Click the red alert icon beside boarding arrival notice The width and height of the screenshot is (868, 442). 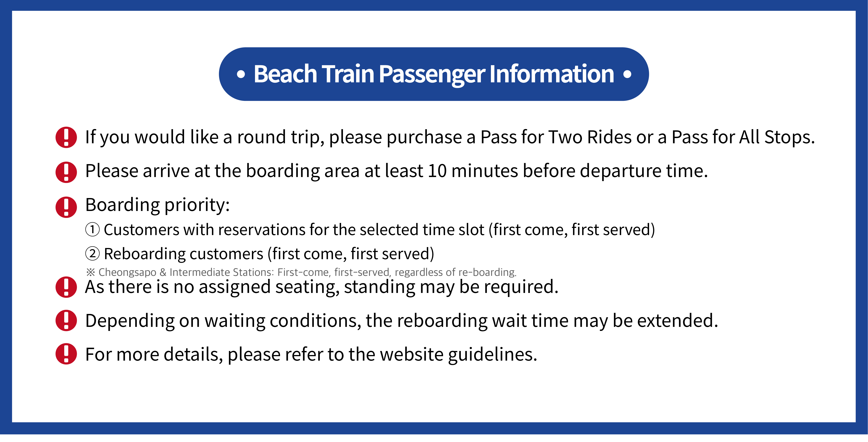coord(66,172)
